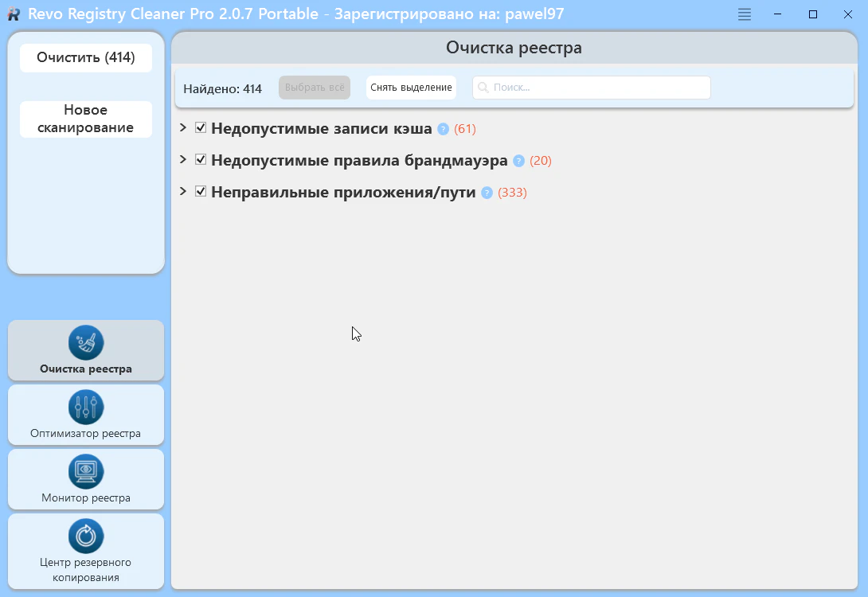Viewport: 868px width, 597px height.
Task: Open Registry Monitor eye icon
Action: (86, 471)
